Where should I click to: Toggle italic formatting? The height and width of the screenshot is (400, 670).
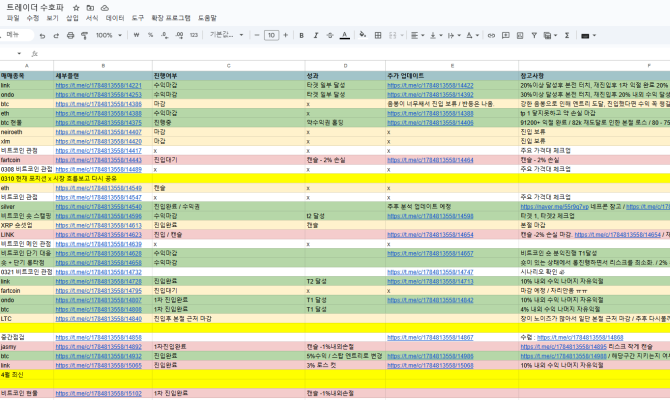click(315, 35)
